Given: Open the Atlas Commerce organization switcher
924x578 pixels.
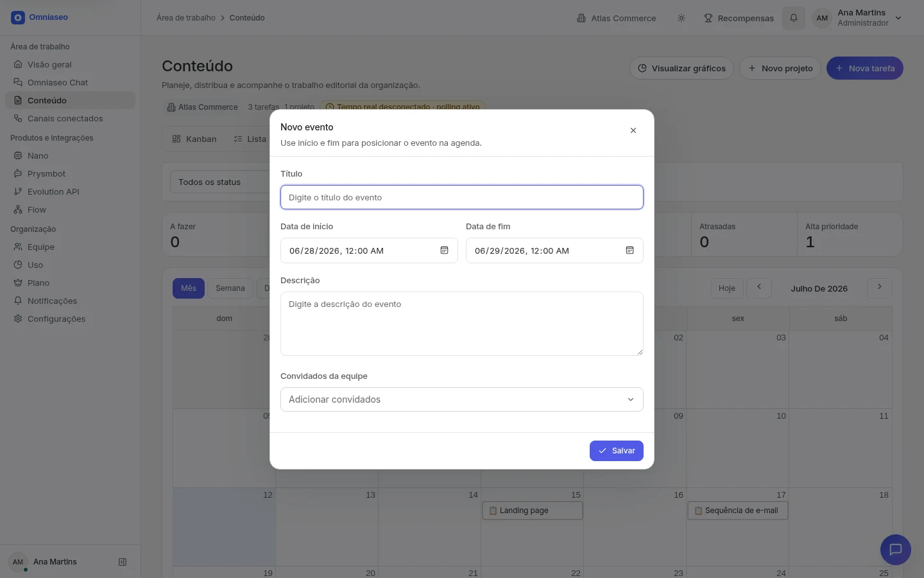Looking at the screenshot, I should pyautogui.click(x=616, y=18).
